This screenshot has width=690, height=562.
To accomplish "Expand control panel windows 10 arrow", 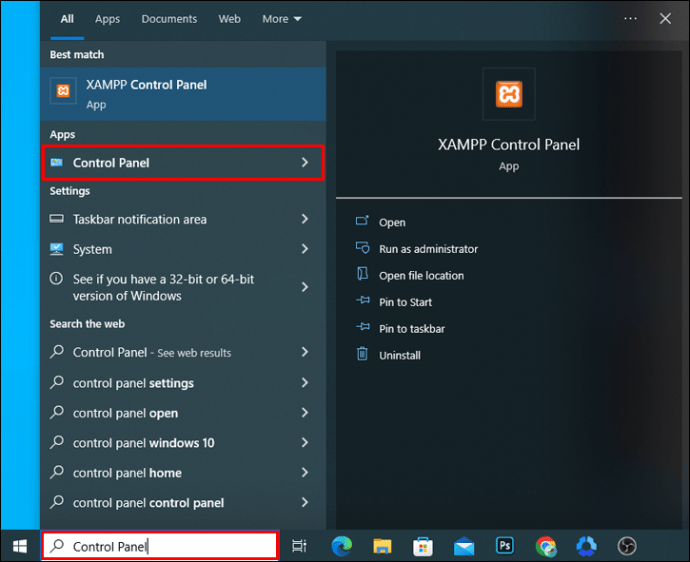I will tap(305, 442).
